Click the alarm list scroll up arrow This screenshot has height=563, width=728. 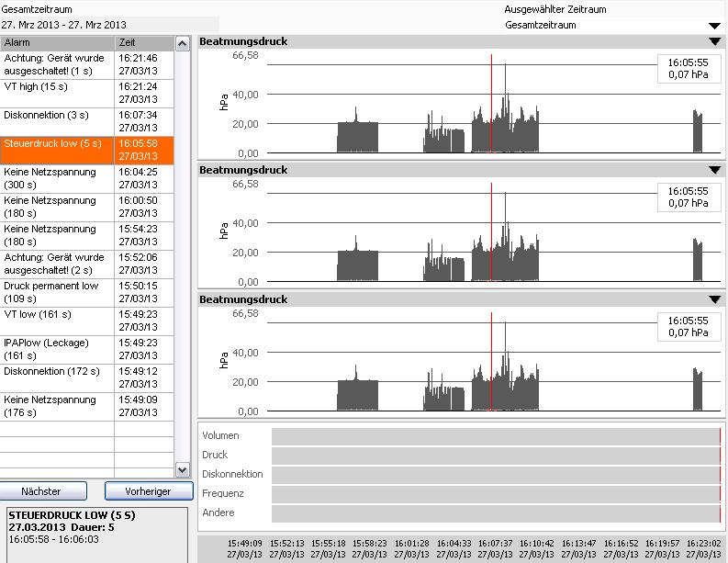pos(183,44)
